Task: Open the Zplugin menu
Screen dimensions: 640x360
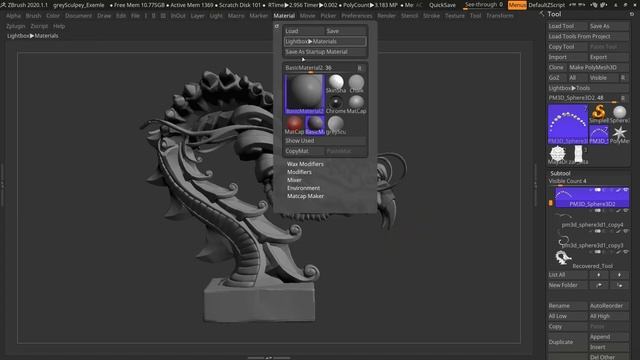Action: (x=16, y=26)
